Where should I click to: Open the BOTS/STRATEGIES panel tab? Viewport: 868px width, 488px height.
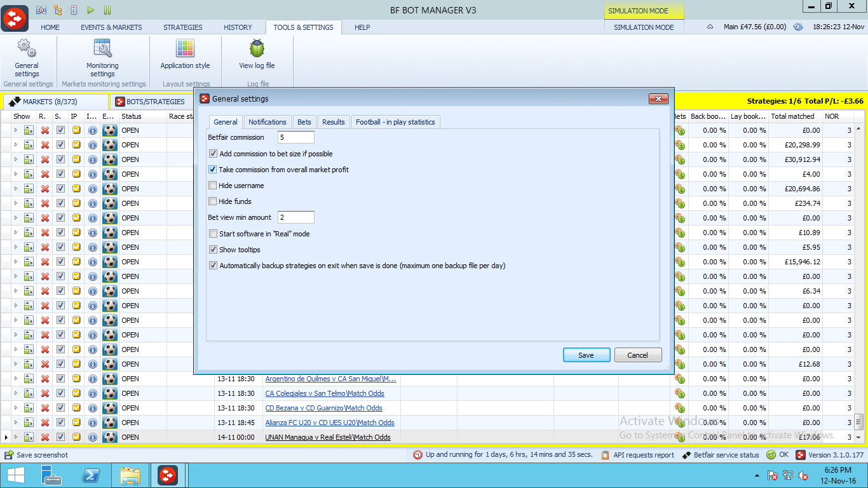pyautogui.click(x=151, y=102)
